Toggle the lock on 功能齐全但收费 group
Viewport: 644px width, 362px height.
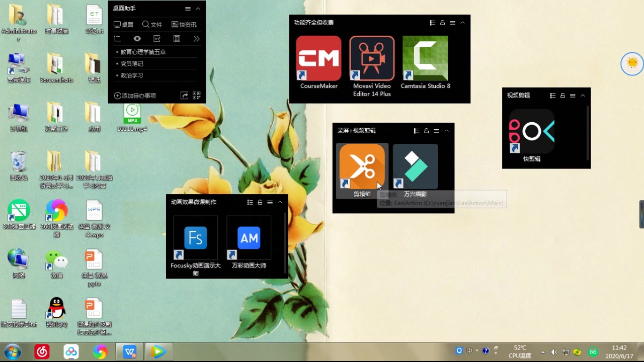point(442,23)
